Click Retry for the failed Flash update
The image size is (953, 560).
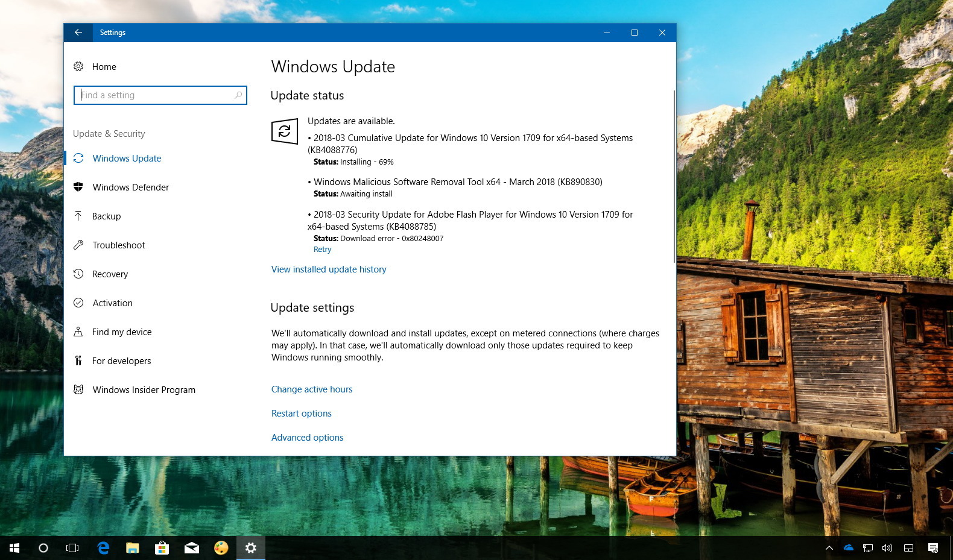(322, 250)
